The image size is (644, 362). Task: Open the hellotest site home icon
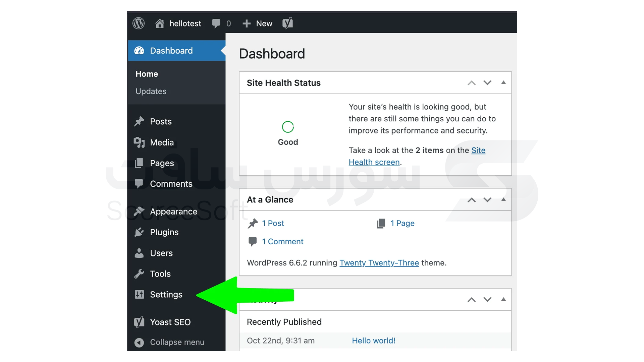coord(160,23)
